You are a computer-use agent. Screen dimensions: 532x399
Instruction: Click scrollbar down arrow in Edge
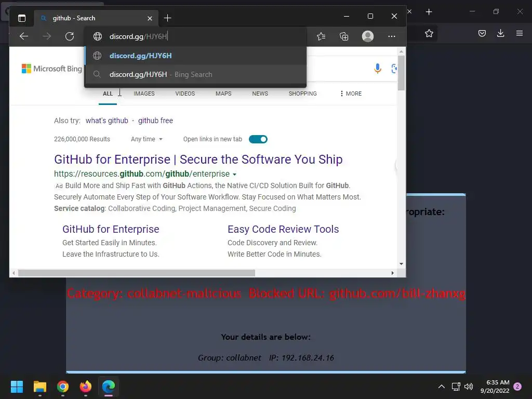coord(402,263)
